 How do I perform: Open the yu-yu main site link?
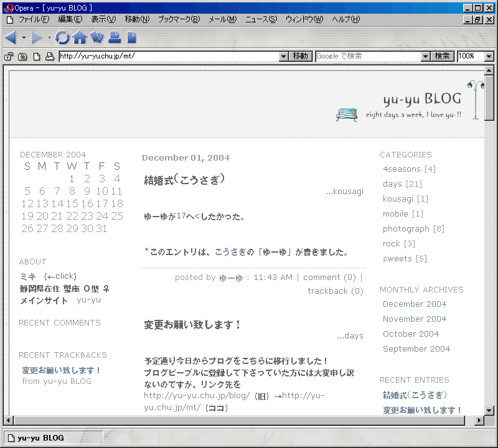click(88, 300)
